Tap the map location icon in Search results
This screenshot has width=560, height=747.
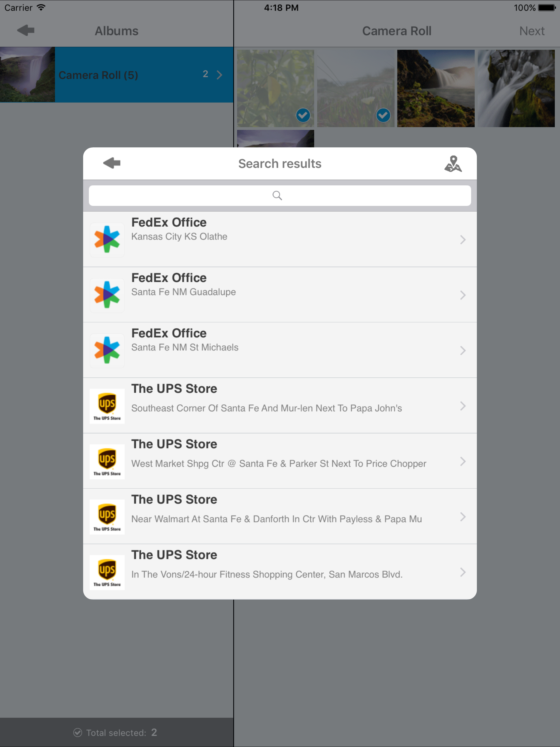(453, 164)
